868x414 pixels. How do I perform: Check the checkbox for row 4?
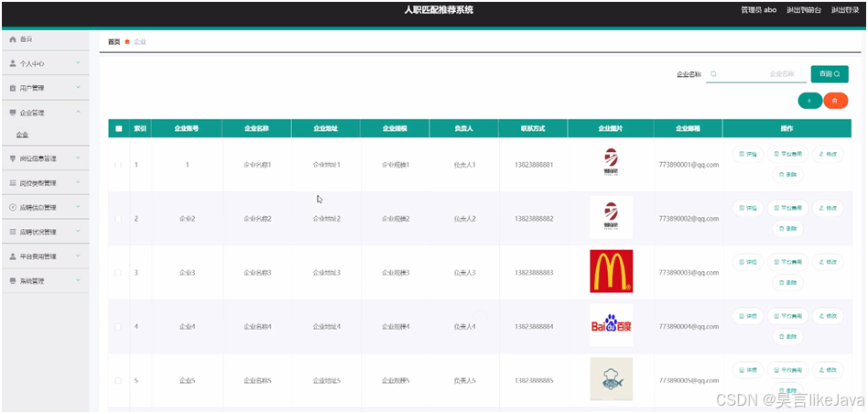tap(118, 327)
